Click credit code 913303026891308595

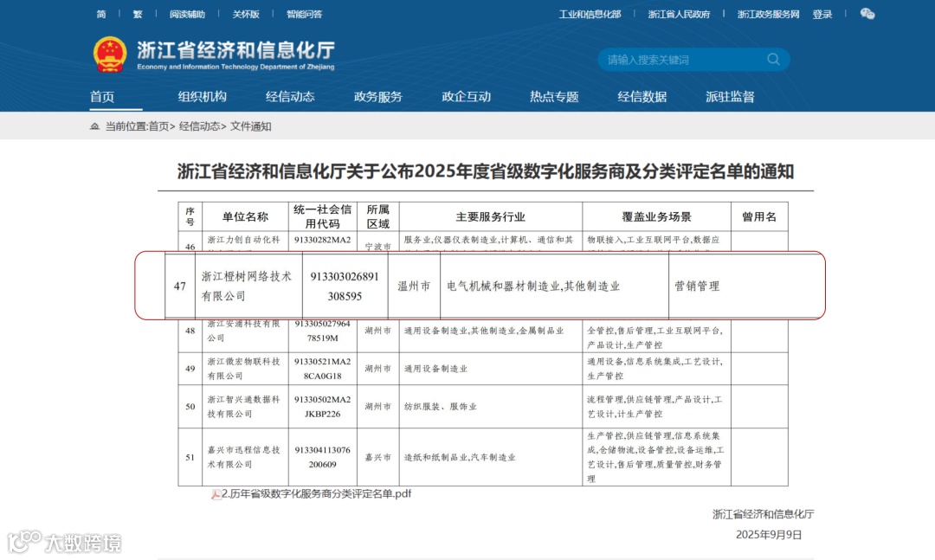(x=345, y=286)
